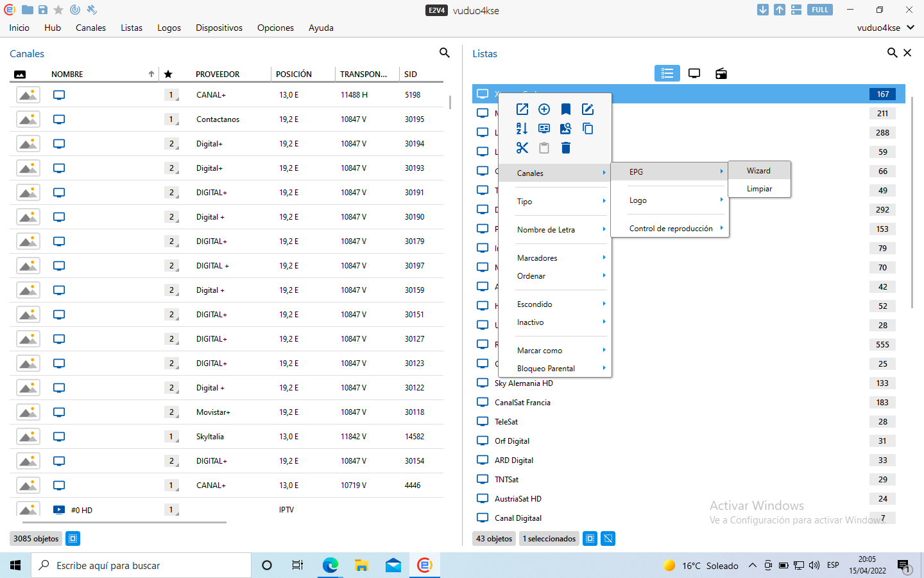Click the radio icon above the lists
The image size is (924, 578).
point(721,73)
